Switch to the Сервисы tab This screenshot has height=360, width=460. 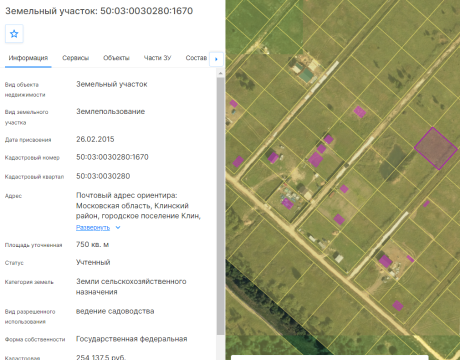point(76,58)
